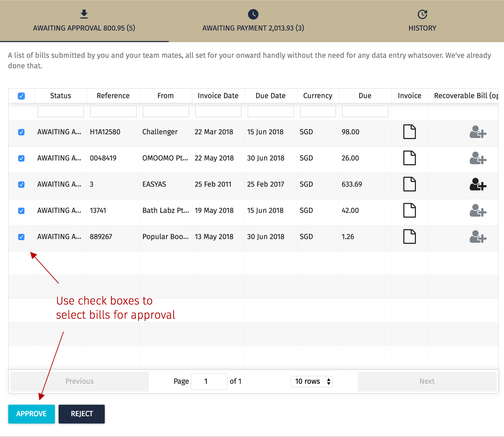Sort by Currency column header
Screen dimensions: 504x437
pos(318,96)
